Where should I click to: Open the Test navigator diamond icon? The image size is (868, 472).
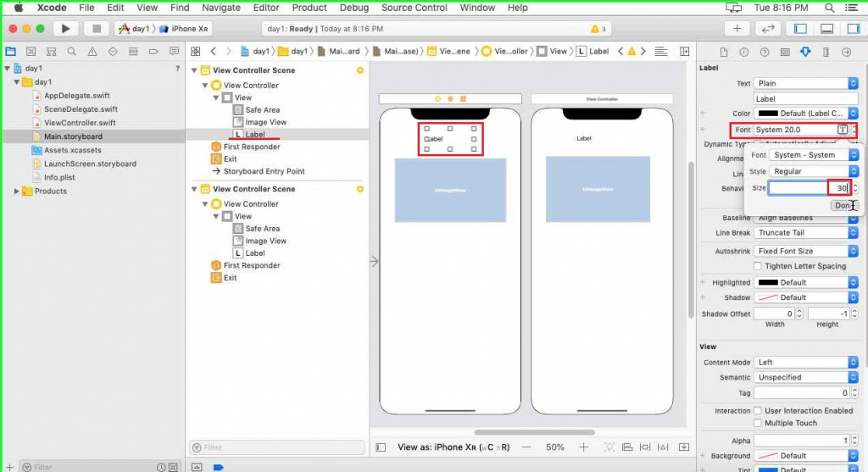pyautogui.click(x=113, y=52)
